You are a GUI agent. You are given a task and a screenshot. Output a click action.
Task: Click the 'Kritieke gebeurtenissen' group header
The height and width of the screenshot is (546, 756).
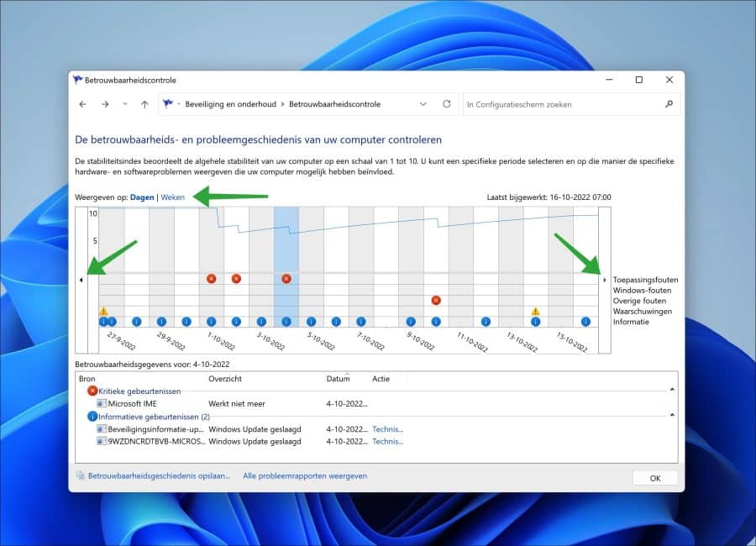click(139, 391)
